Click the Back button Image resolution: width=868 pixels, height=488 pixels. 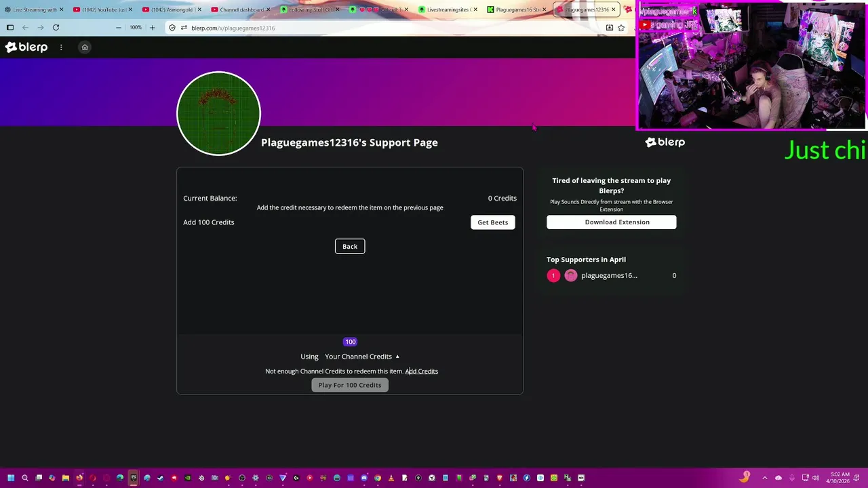(x=350, y=246)
